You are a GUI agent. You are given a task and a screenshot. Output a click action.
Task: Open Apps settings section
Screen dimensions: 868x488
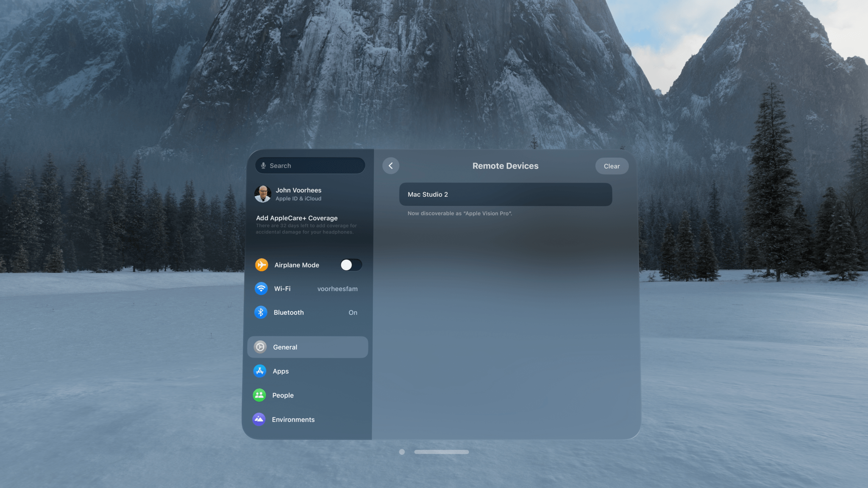coord(308,371)
